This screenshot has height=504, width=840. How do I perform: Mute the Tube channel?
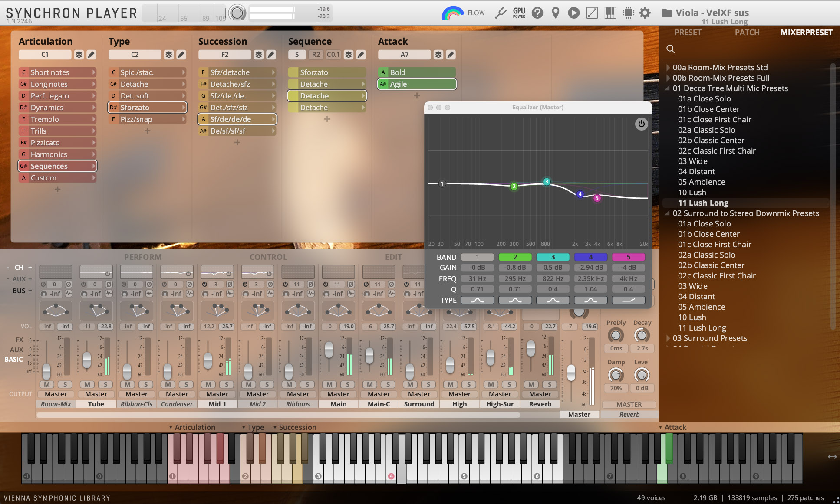click(87, 384)
